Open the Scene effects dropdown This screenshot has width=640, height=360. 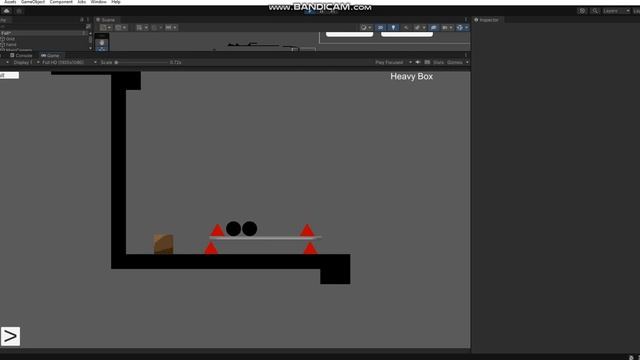point(419,27)
